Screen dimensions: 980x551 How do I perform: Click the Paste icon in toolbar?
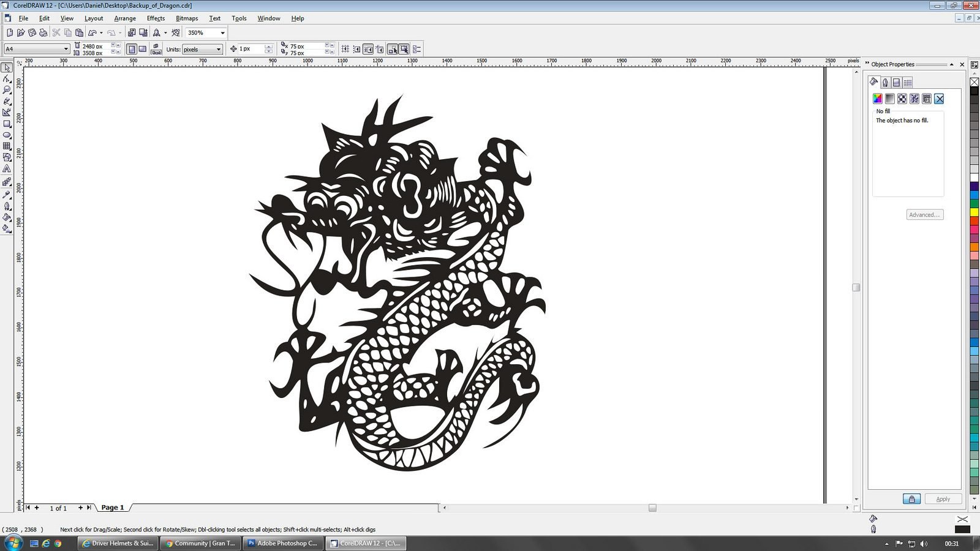click(79, 32)
